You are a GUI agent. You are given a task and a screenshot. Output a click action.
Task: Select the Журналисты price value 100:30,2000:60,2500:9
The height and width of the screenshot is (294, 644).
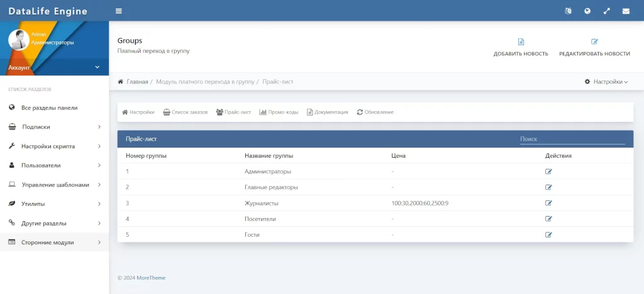419,203
